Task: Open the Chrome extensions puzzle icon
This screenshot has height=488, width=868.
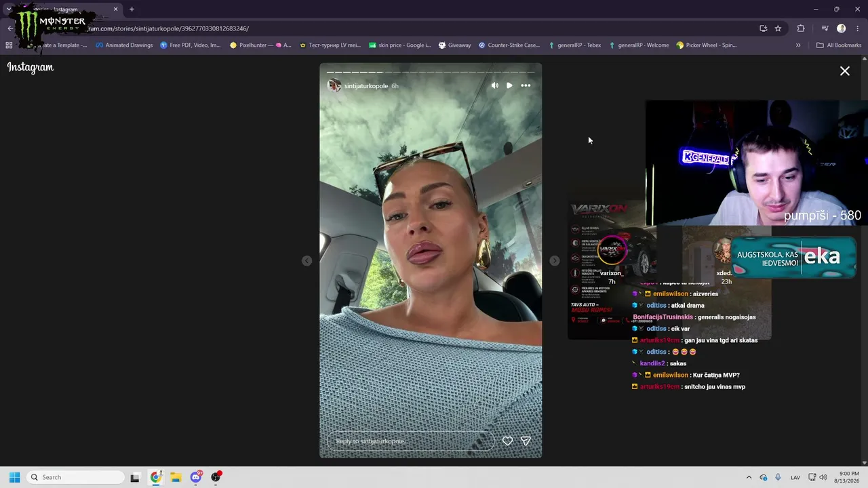Action: coord(801,28)
